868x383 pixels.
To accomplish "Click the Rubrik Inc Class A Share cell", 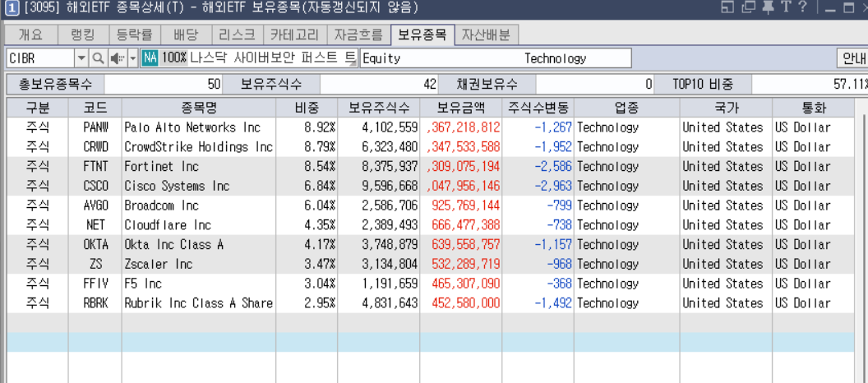I will pos(199,302).
